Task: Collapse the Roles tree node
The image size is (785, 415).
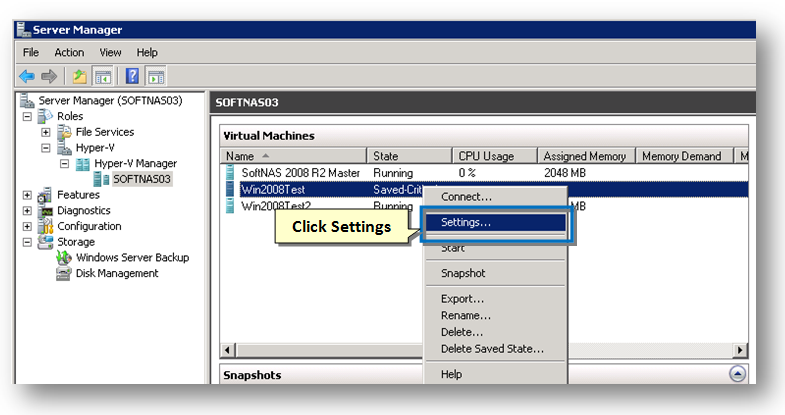Action: click(x=27, y=116)
